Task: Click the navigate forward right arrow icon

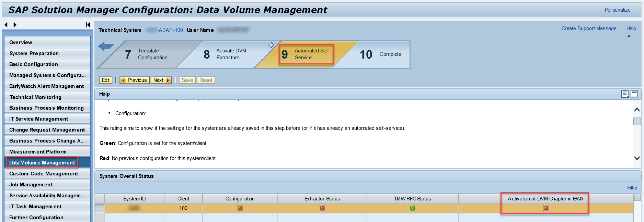Action: pos(15,25)
